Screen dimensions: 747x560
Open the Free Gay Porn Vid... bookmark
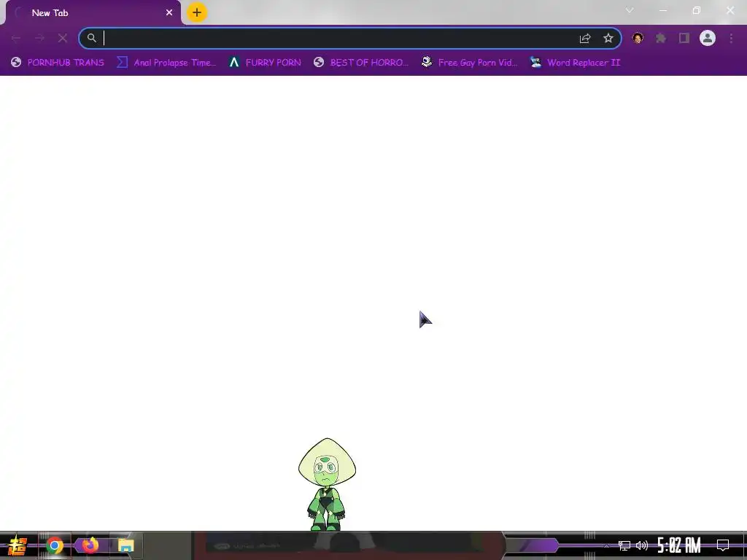(x=469, y=63)
